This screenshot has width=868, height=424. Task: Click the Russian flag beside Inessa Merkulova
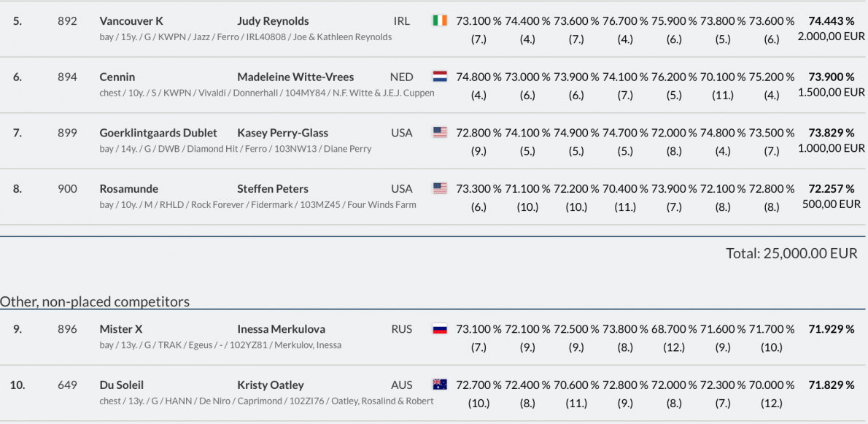pyautogui.click(x=440, y=329)
